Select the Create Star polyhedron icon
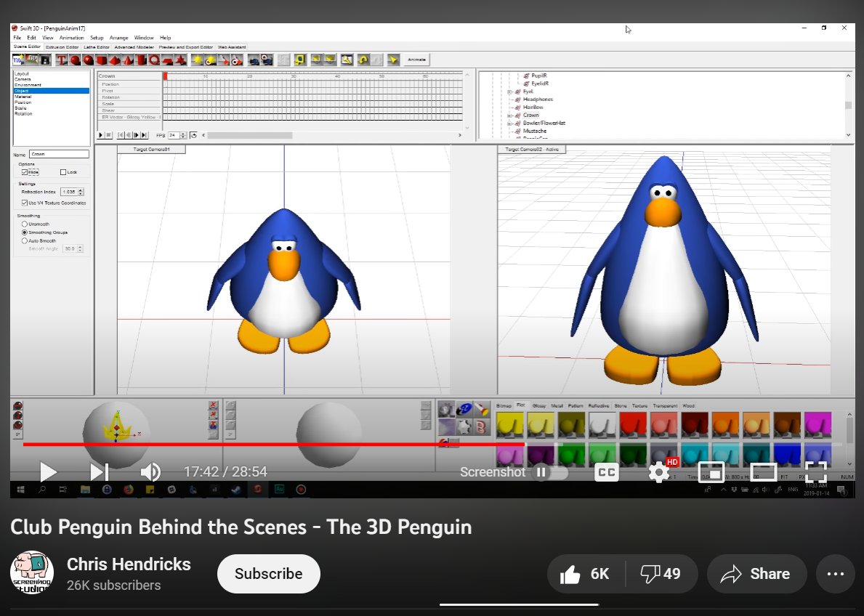This screenshot has width=864, height=616. tap(181, 60)
